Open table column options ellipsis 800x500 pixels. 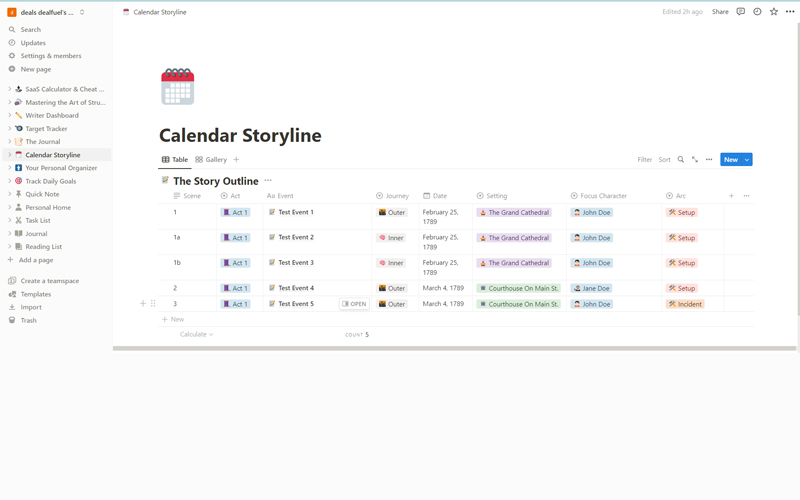[746, 196]
